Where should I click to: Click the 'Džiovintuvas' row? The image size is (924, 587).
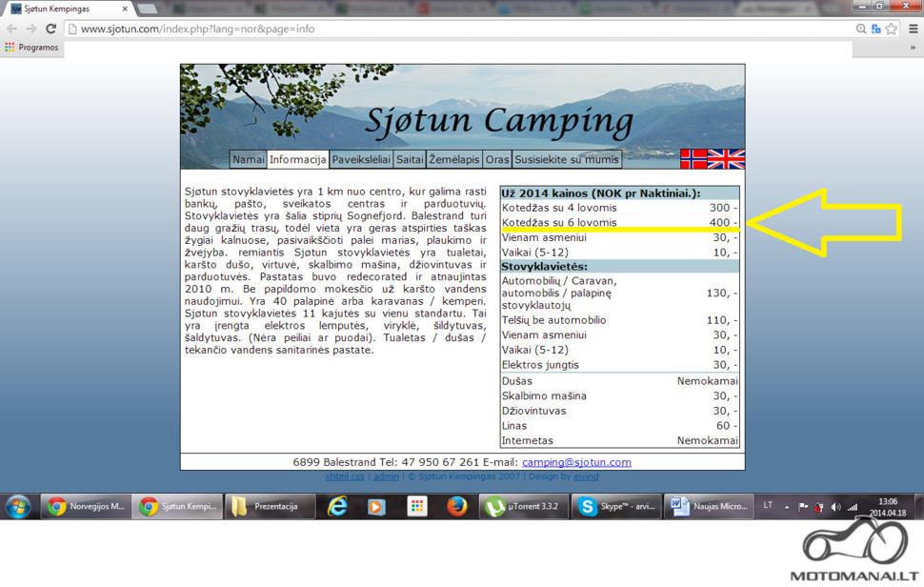point(619,411)
